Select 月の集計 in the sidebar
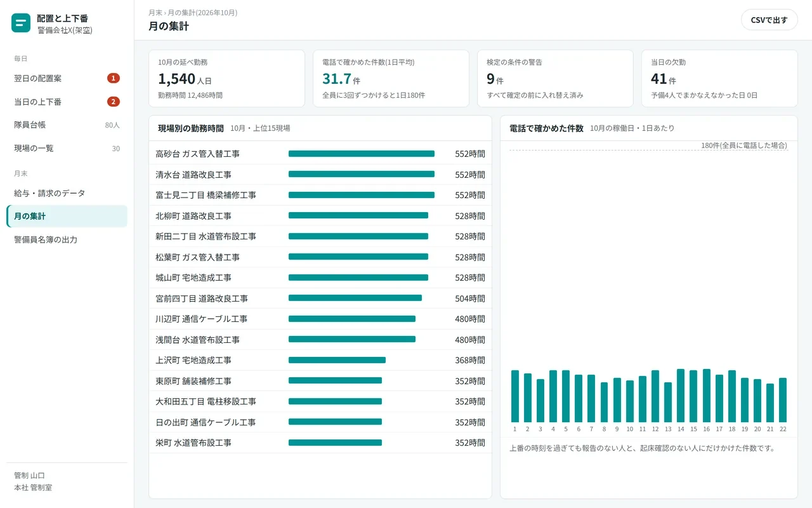The image size is (812, 508). click(67, 217)
